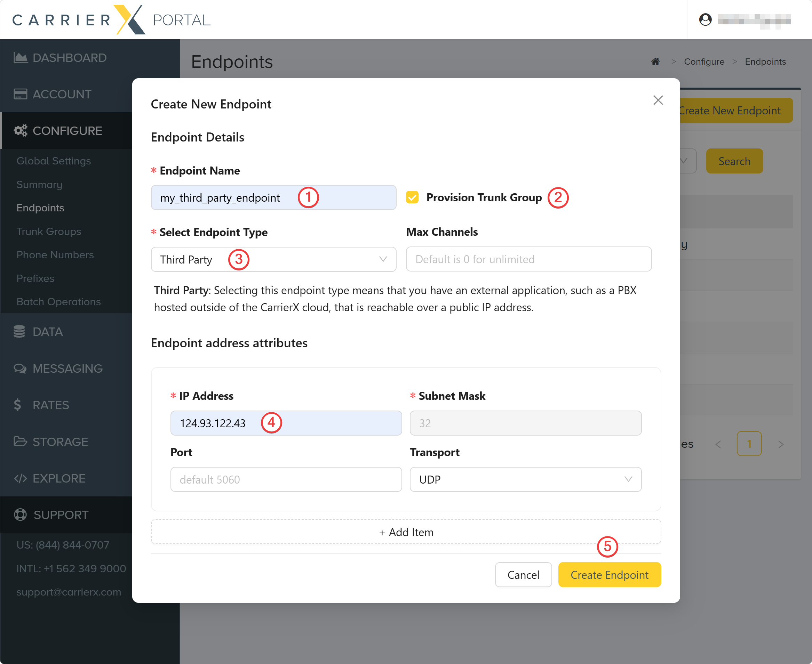Click the Subnet Mask field
The image size is (812, 664).
[526, 423]
